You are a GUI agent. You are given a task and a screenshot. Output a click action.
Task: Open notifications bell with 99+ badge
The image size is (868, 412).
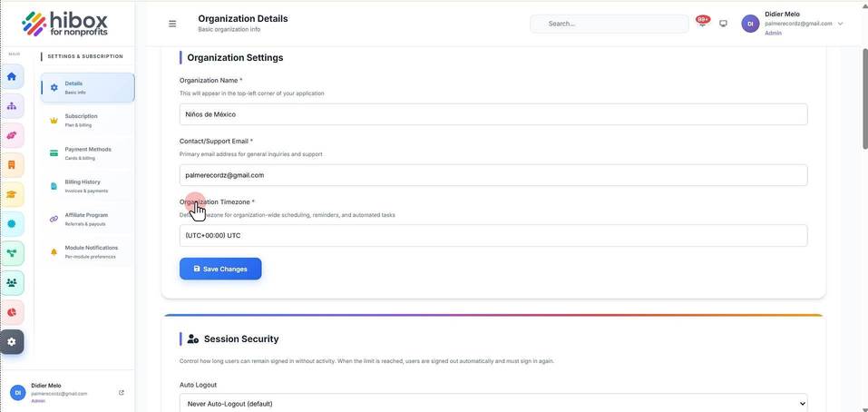click(703, 23)
